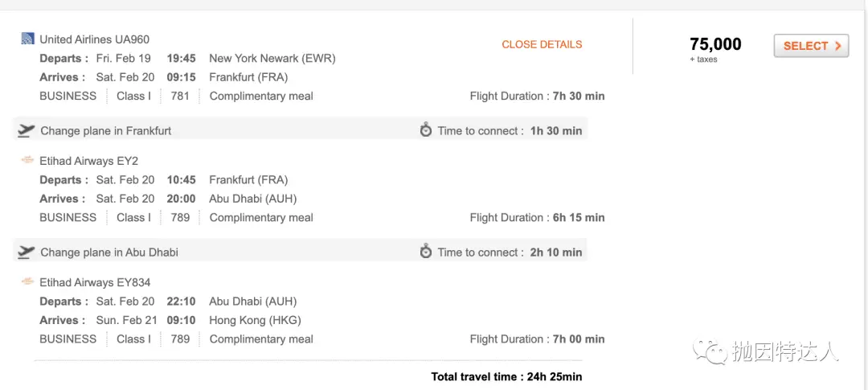
Task: Click aircraft type 781 on UA960
Action: tap(180, 96)
